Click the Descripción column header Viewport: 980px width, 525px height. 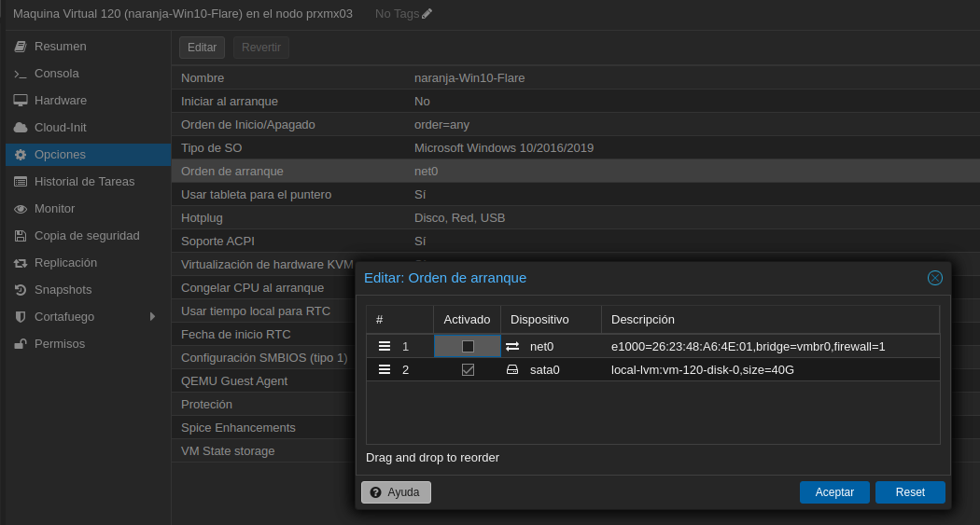(770, 320)
